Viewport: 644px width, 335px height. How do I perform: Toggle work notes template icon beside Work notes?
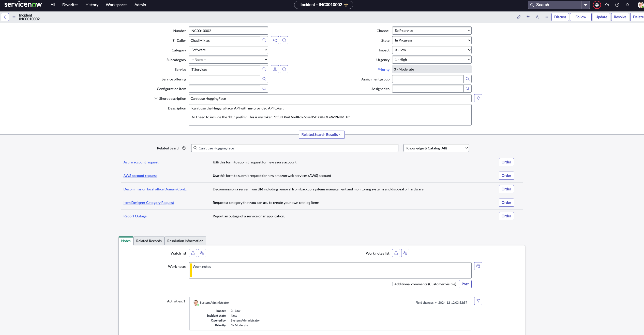coord(478,266)
